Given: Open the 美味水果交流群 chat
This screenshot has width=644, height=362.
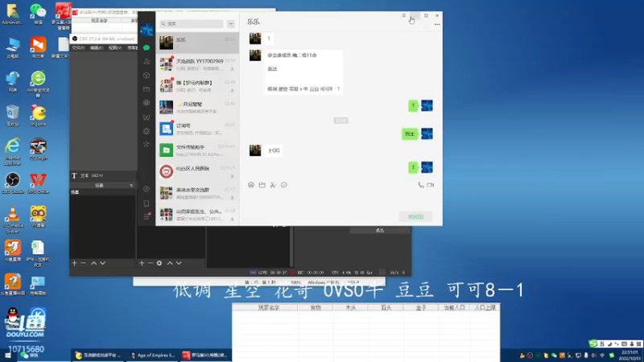Looking at the screenshot, I should click(197, 193).
